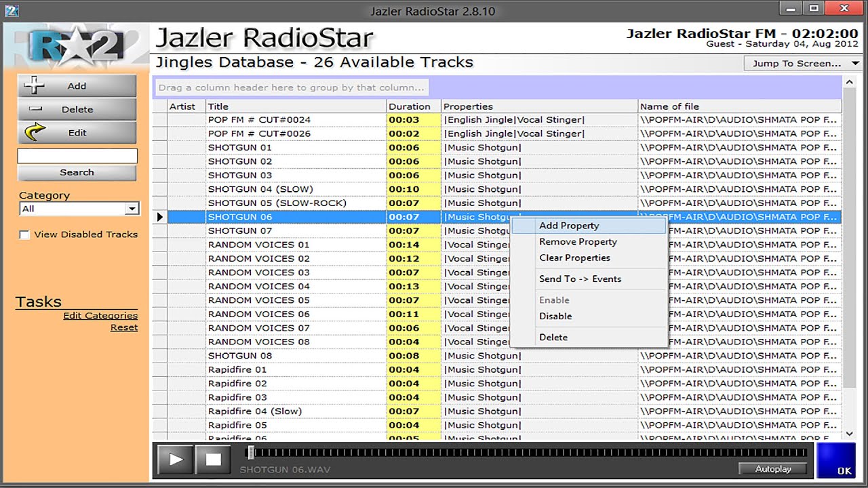This screenshot has width=868, height=488.
Task: Choose Remove Property from context menu
Action: [588, 242]
